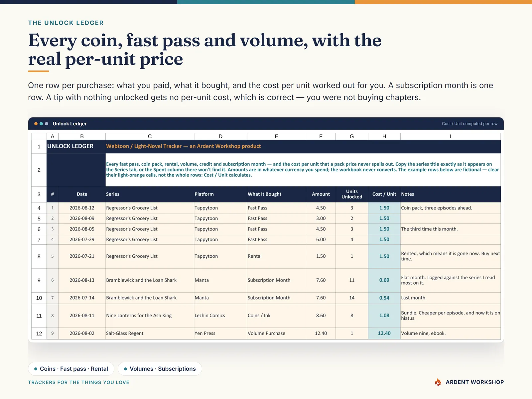Screen dimensions: 532x399
Task: Click date cell 2026-08-13
Action: (x=82, y=280)
